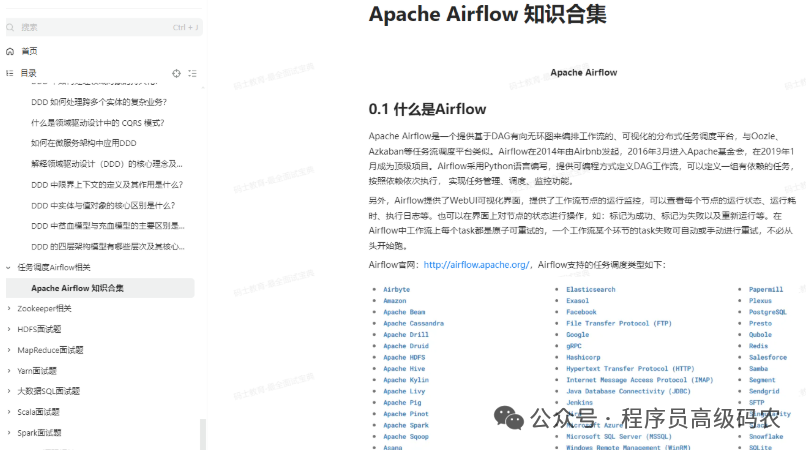Screen dimensions: 806x450
Task: Click Java Database Connectivity (JDBC) link
Action: pos(628,391)
